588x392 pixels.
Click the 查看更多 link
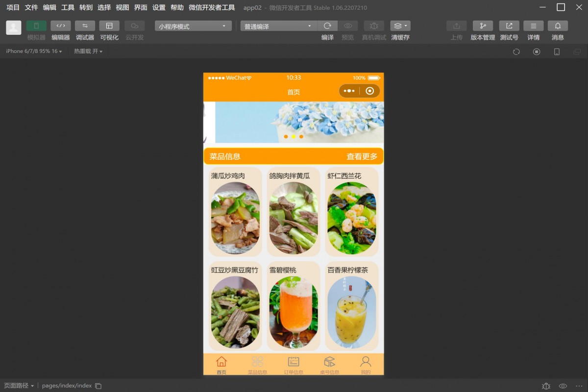pyautogui.click(x=362, y=156)
